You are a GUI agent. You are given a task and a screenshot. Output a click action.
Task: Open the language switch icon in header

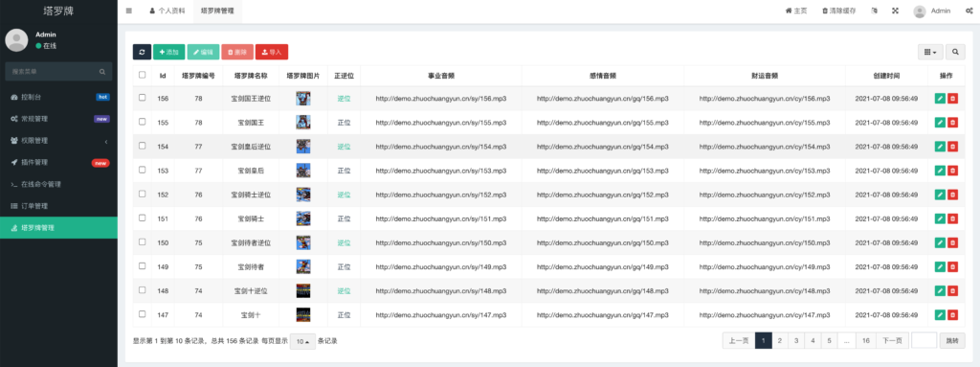coord(874,11)
